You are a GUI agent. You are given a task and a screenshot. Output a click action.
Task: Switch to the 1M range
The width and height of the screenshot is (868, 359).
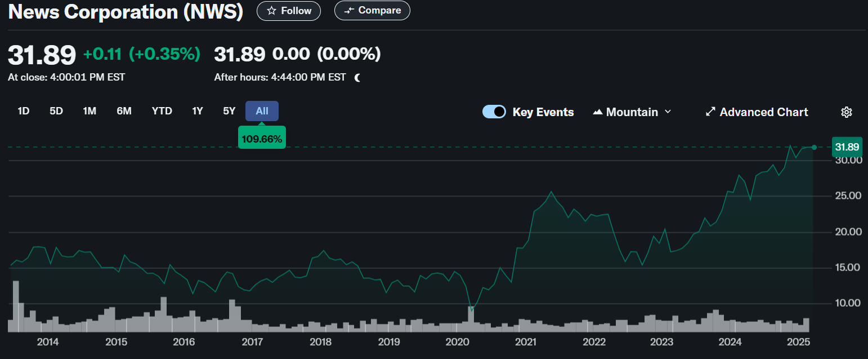coord(90,111)
